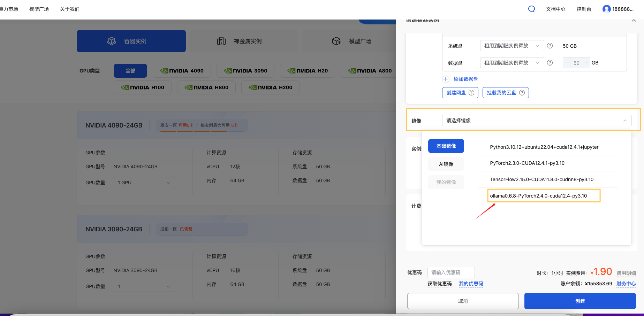644x316 pixels.
Task: Click the 188888... account name
Action: pos(623,9)
